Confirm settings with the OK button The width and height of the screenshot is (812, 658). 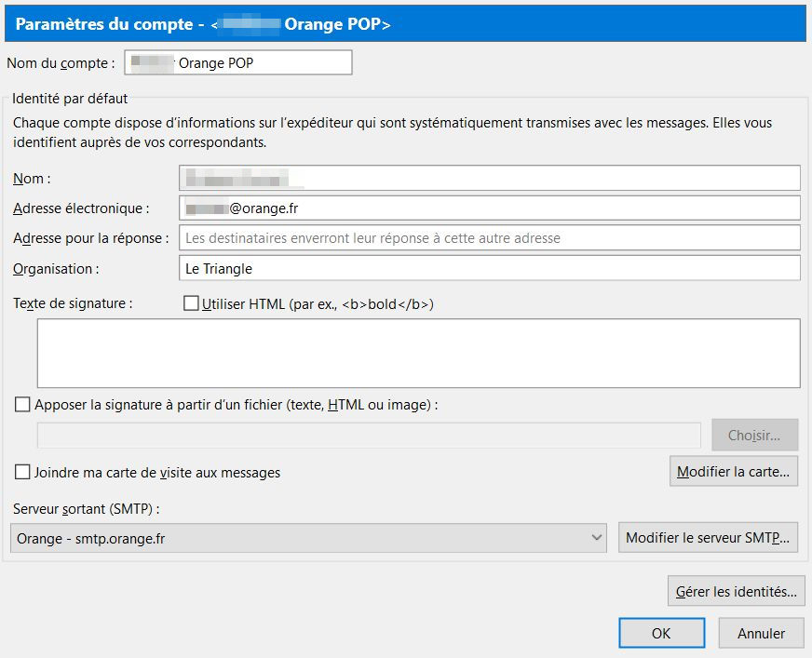coord(661,633)
